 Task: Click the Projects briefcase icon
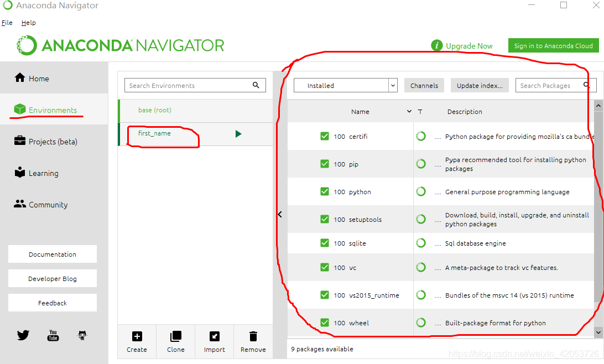coord(20,141)
